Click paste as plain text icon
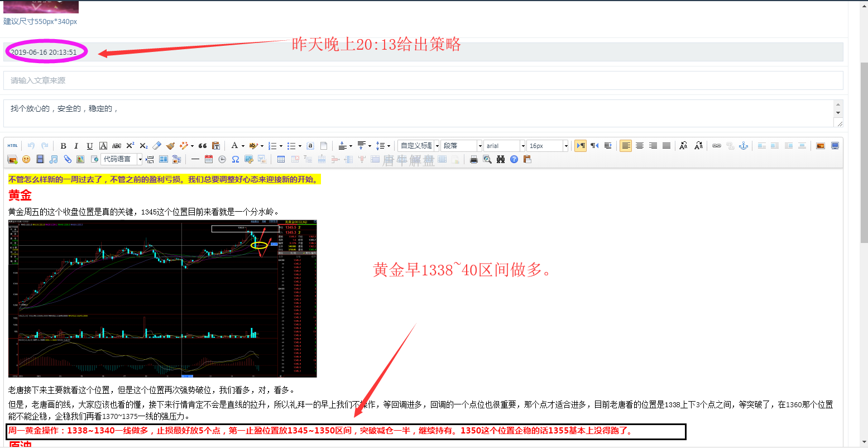Screen dimensions: 868x448 click(215, 146)
